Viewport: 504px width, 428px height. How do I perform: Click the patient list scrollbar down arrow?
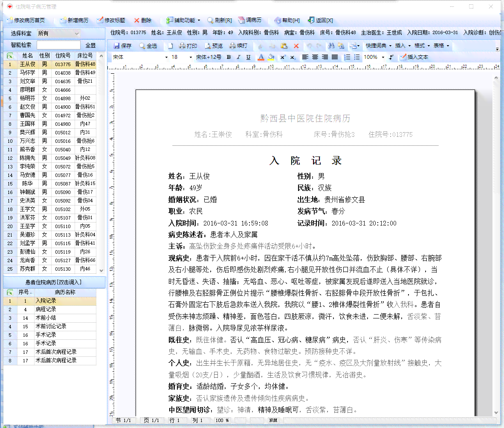pos(101,271)
